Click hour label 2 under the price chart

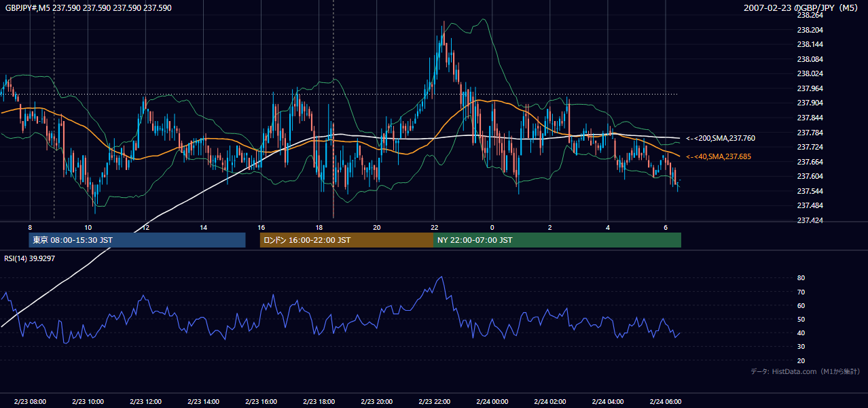tap(550, 227)
